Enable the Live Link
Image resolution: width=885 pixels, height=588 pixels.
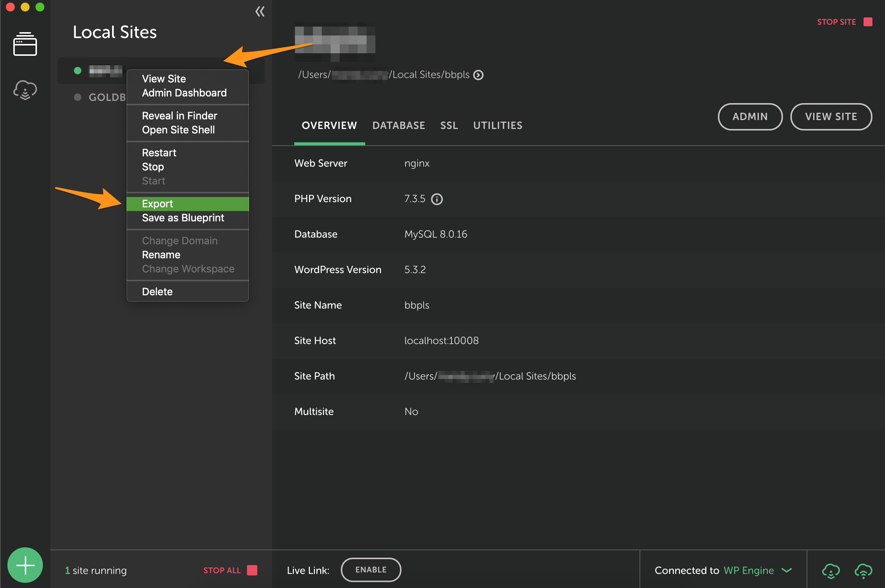[370, 570]
